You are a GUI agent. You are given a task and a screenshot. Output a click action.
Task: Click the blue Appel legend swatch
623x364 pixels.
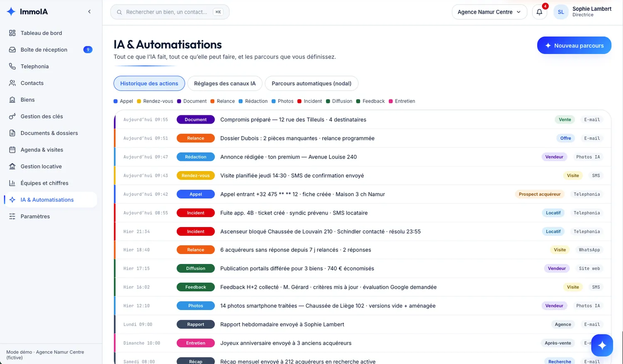(116, 101)
